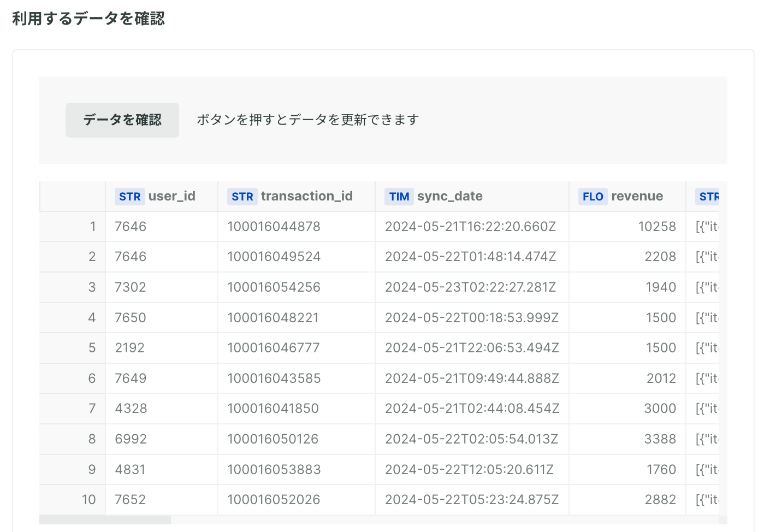Select user_id cell 4328
770x532 pixels.
point(162,409)
